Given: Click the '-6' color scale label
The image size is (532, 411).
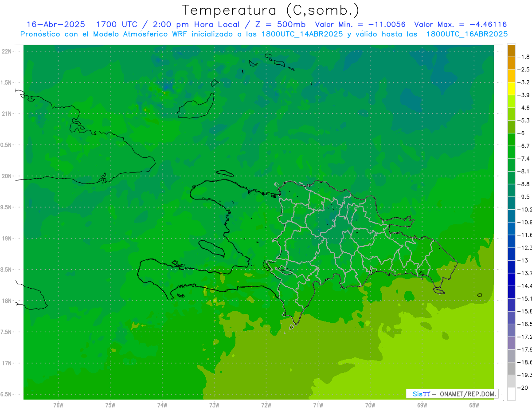Looking at the screenshot, I should coord(521,133).
